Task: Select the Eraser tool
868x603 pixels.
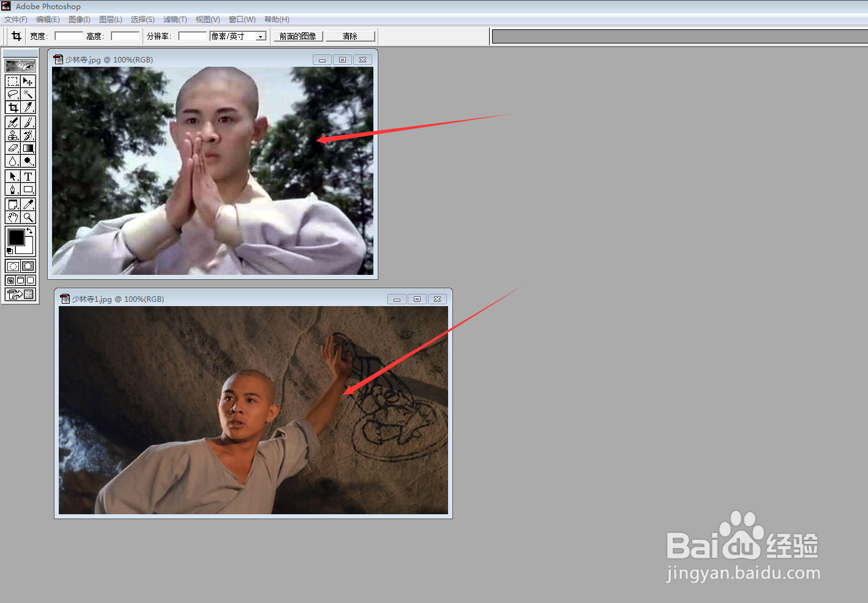Action: pos(13,148)
